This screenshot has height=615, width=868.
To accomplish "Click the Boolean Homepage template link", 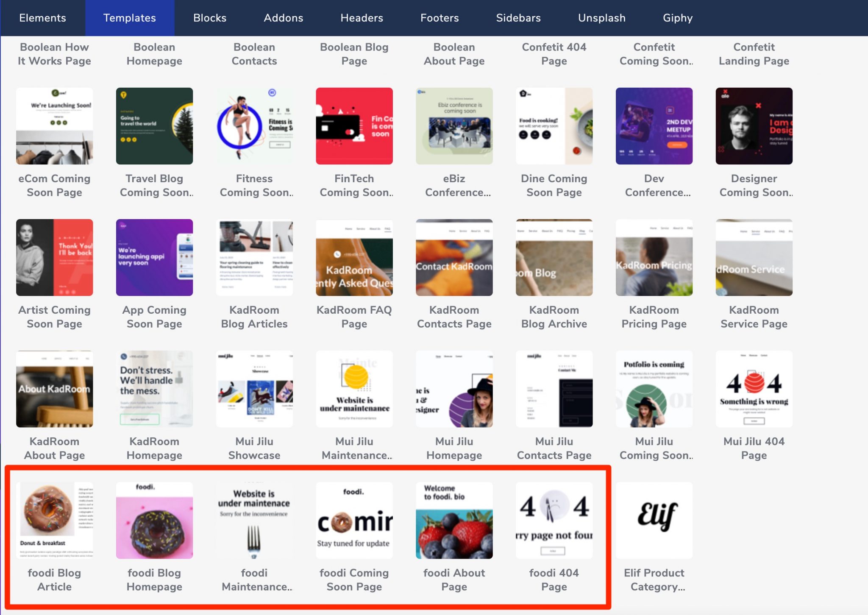I will click(154, 54).
